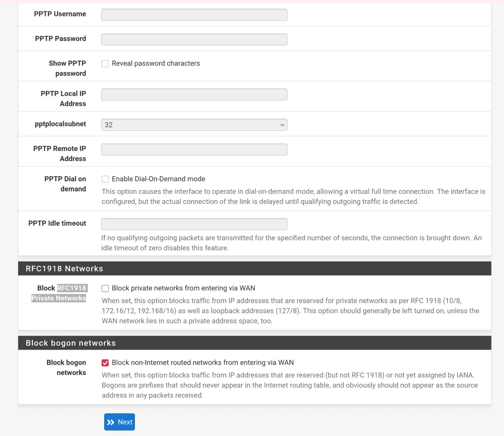Click the Show PPTP password row label
The width and height of the screenshot is (504, 436).
pyautogui.click(x=67, y=68)
